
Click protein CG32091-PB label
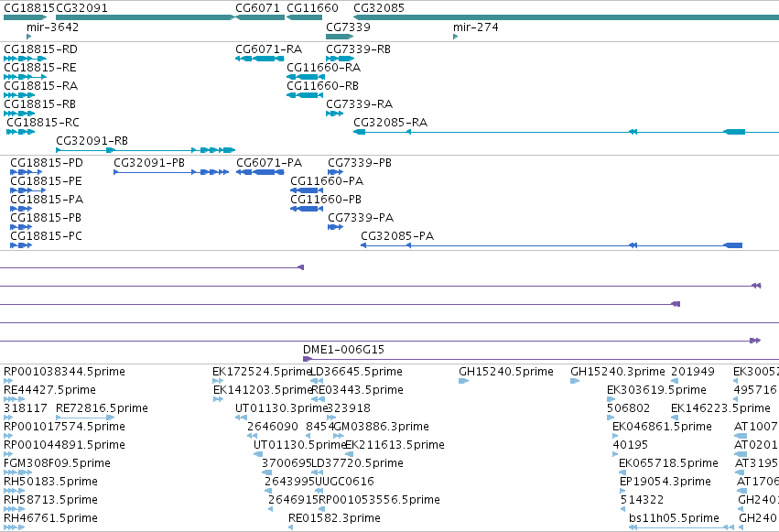click(x=149, y=163)
